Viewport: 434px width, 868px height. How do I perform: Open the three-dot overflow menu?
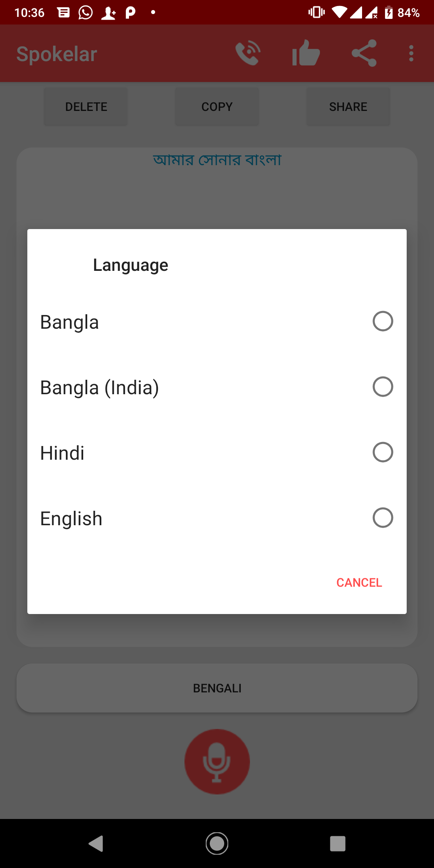(x=411, y=53)
